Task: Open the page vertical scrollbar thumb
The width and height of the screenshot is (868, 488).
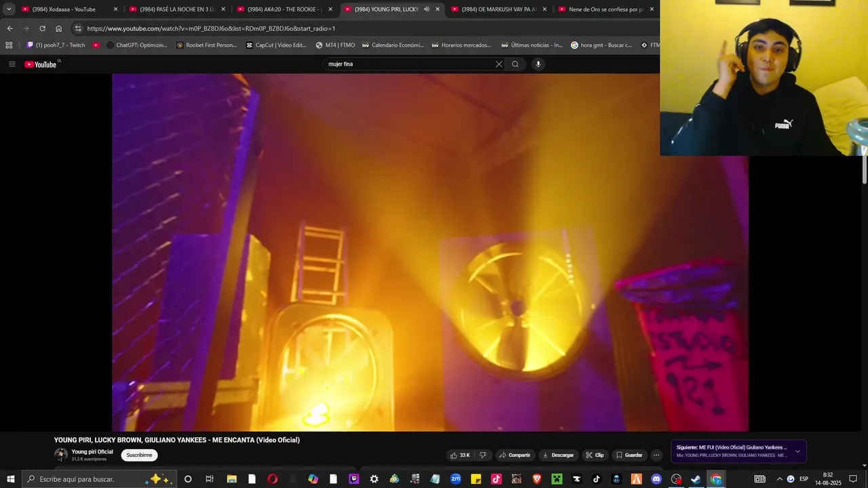Action: [865, 170]
